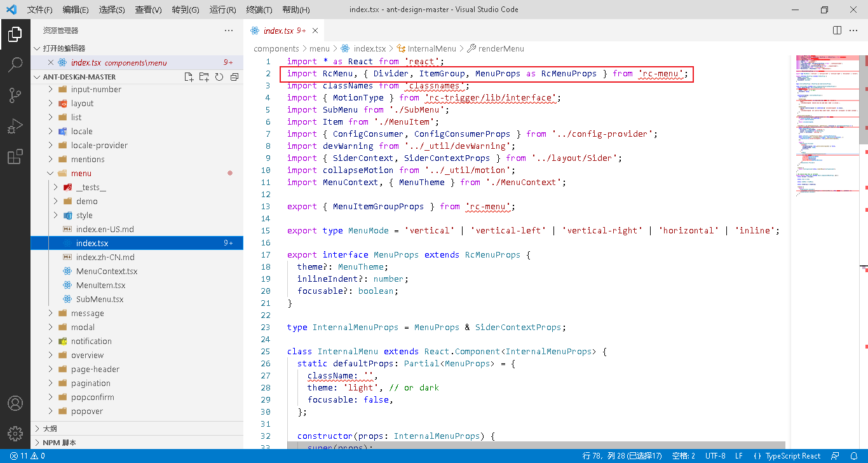Open the Extensions view
This screenshot has width=868, height=463.
tap(15, 157)
